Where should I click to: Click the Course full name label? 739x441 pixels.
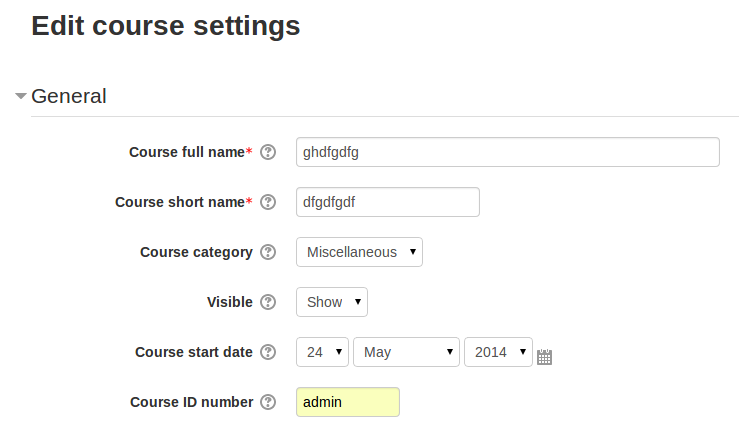coord(187,152)
